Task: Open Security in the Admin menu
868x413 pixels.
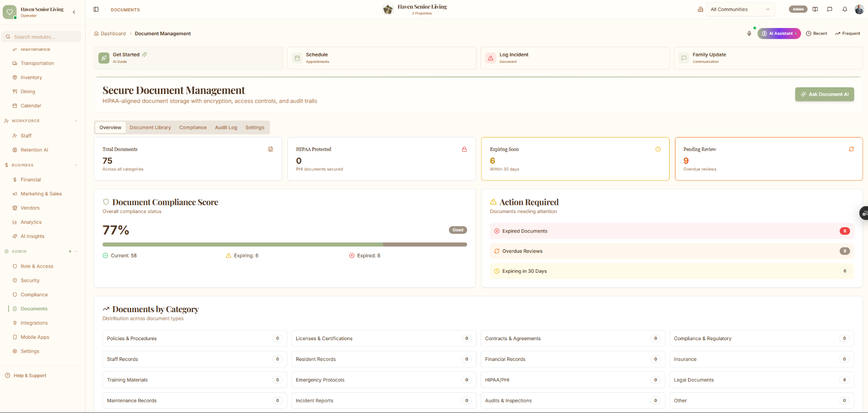Action: [30, 280]
